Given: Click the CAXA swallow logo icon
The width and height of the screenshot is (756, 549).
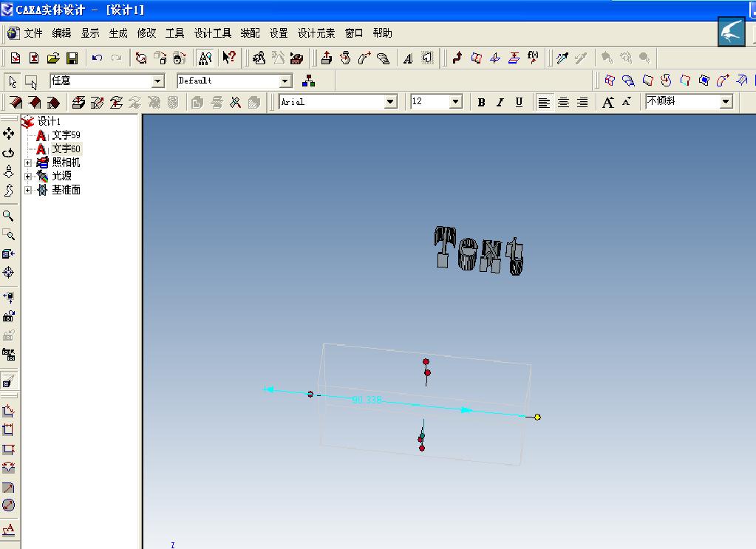Looking at the screenshot, I should pos(731,32).
